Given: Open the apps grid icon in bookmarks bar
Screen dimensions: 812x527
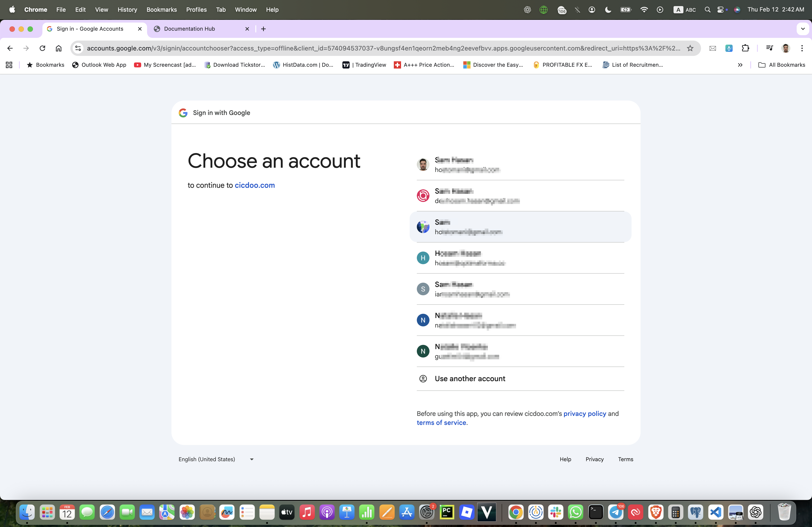Looking at the screenshot, I should (9, 65).
